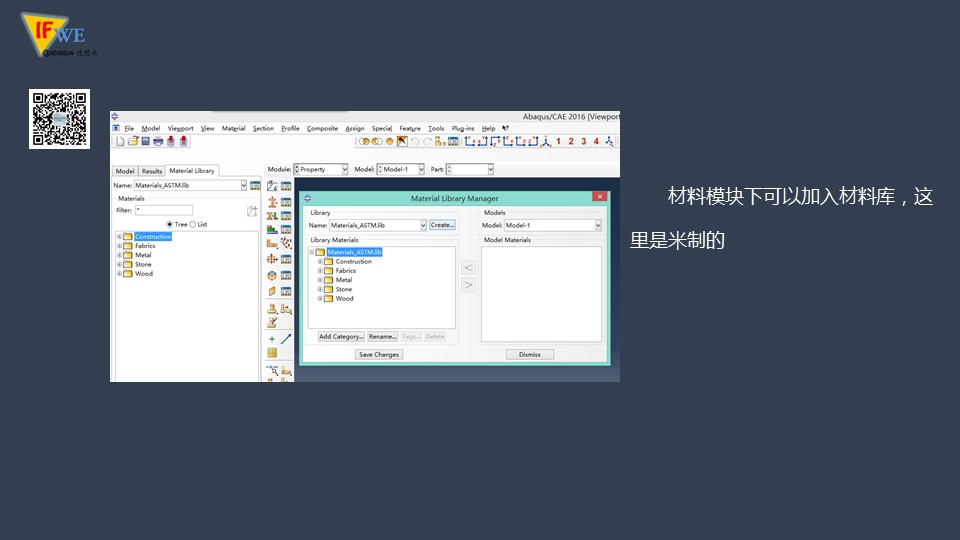Open Composite Layup Manager icon

286,230
